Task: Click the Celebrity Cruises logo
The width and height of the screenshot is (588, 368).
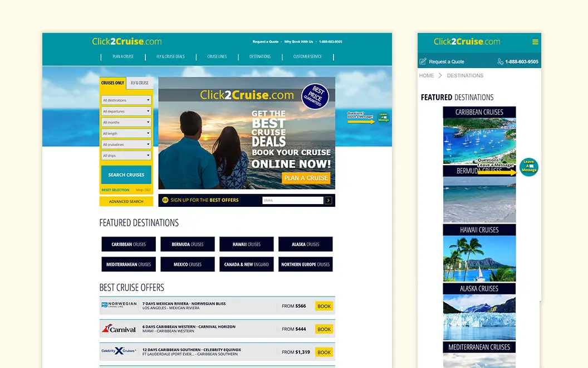Action: tap(119, 351)
